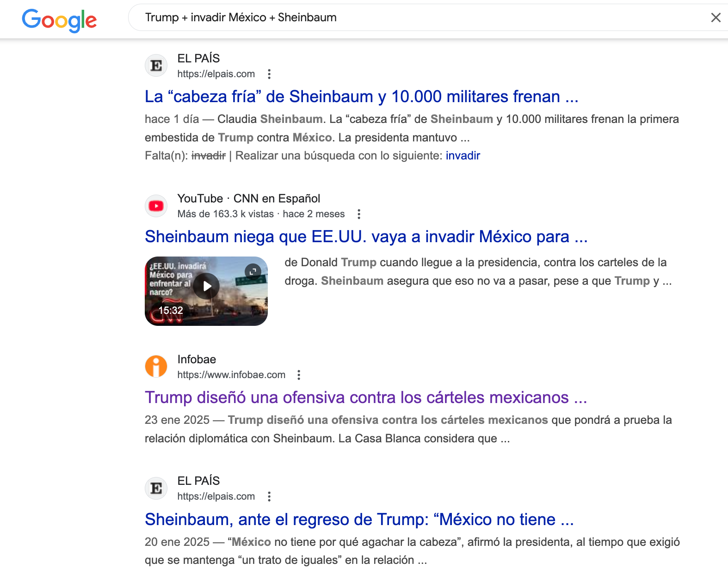728x587 pixels.
Task: Open options menu by the last elpais.com URL
Action: pyautogui.click(x=269, y=496)
